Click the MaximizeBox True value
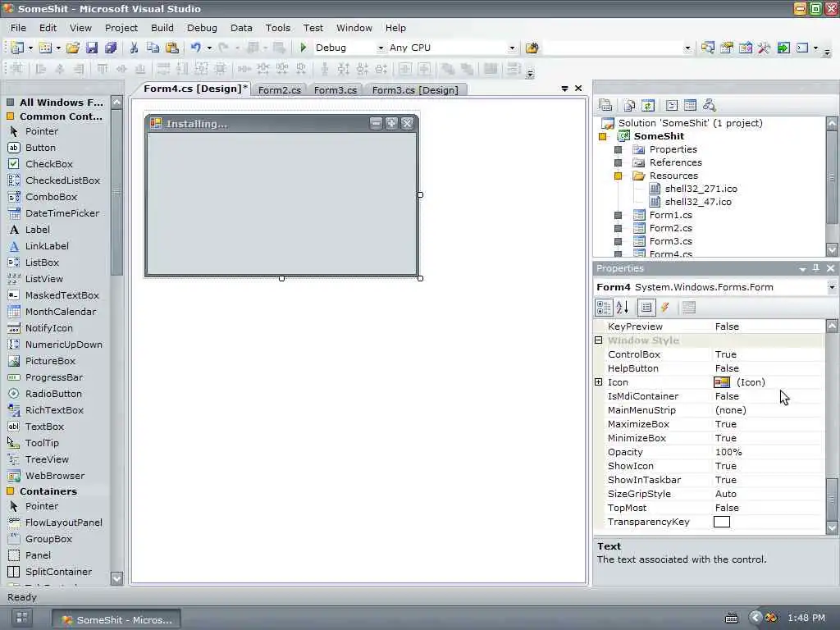 (x=726, y=424)
